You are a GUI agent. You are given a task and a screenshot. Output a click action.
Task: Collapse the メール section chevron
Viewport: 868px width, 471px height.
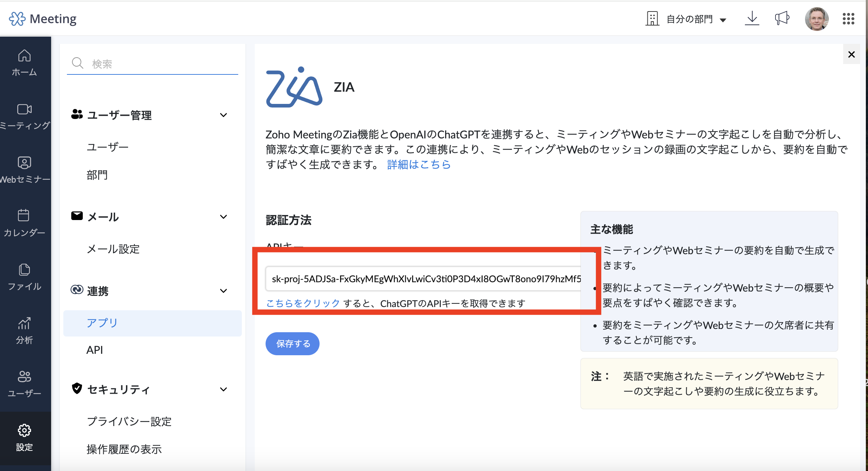(x=223, y=217)
